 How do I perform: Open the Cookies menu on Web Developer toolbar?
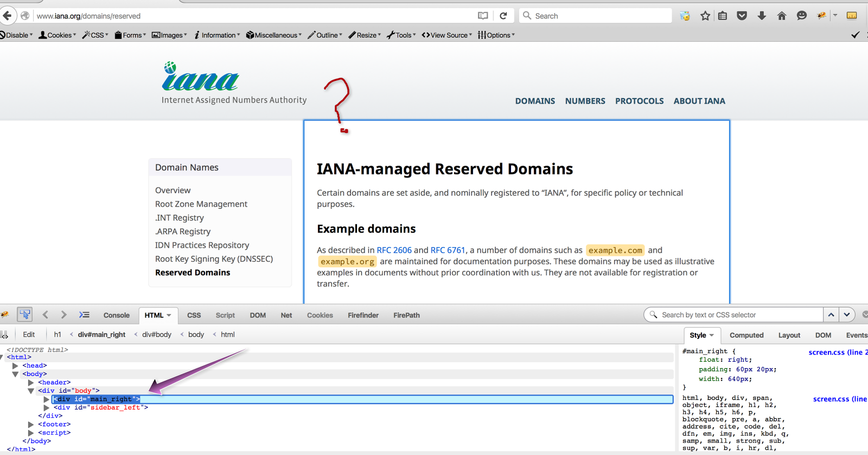58,35
